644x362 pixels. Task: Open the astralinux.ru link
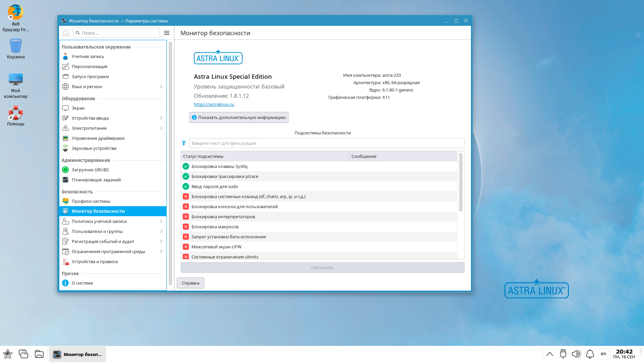(x=214, y=104)
